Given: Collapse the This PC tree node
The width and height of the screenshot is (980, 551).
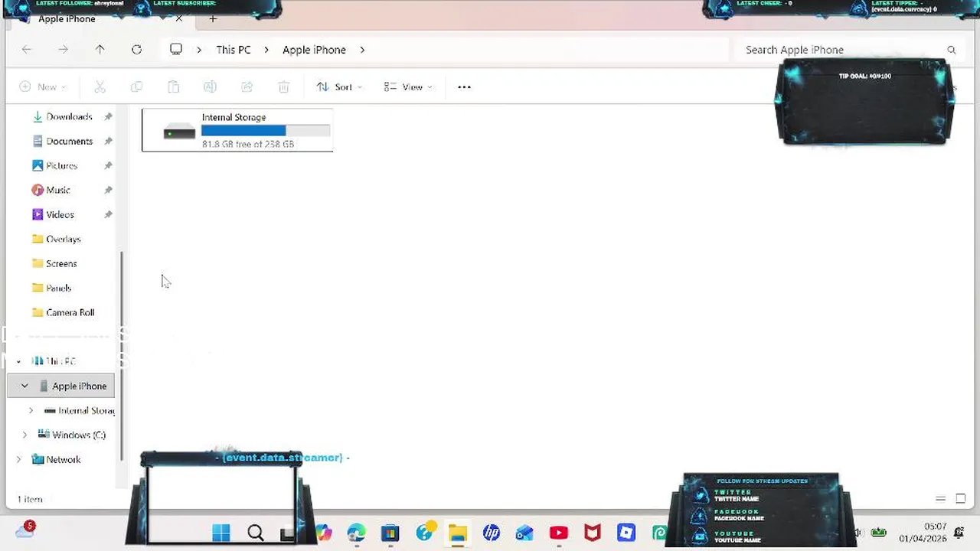Looking at the screenshot, I should 18,361.
